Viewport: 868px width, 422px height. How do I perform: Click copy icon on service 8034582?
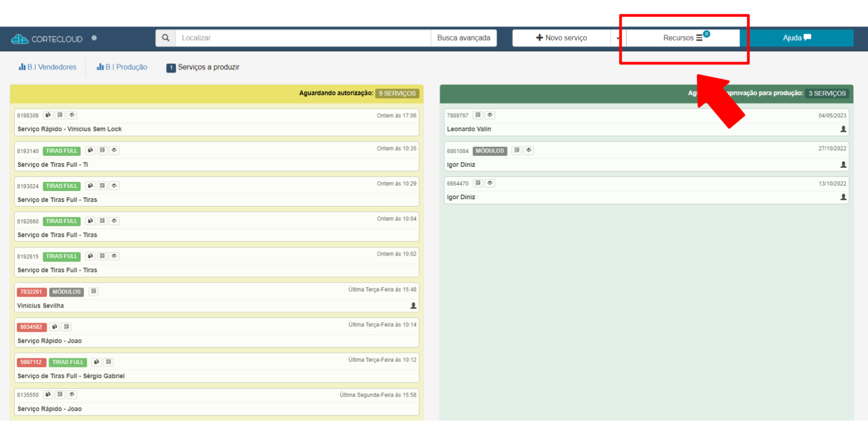pyautogui.click(x=55, y=327)
